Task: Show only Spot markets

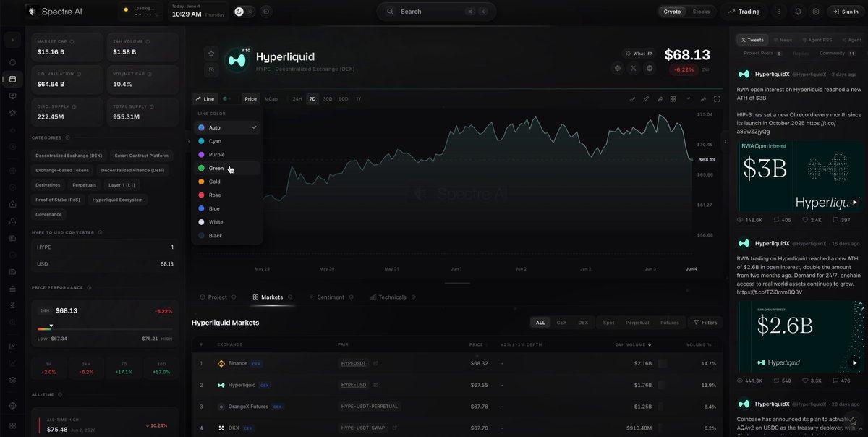Action: pyautogui.click(x=608, y=323)
